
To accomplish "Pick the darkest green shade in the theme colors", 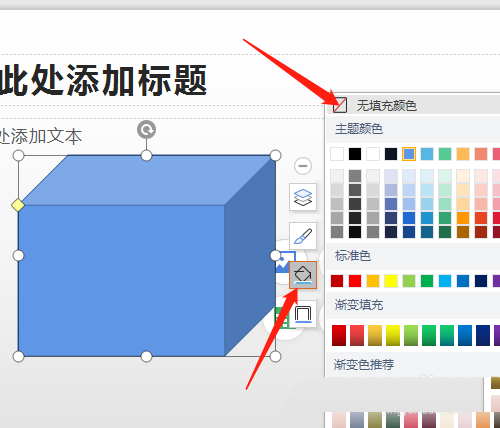I will pyautogui.click(x=445, y=232).
